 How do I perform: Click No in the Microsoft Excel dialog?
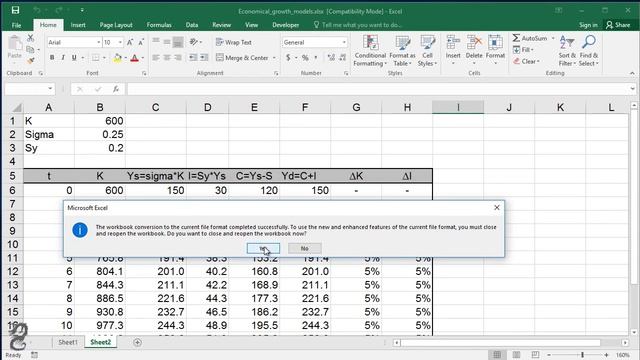[x=304, y=248]
